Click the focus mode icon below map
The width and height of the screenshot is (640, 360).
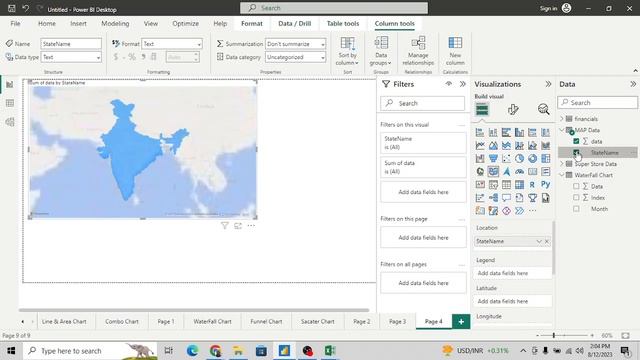[x=238, y=226]
